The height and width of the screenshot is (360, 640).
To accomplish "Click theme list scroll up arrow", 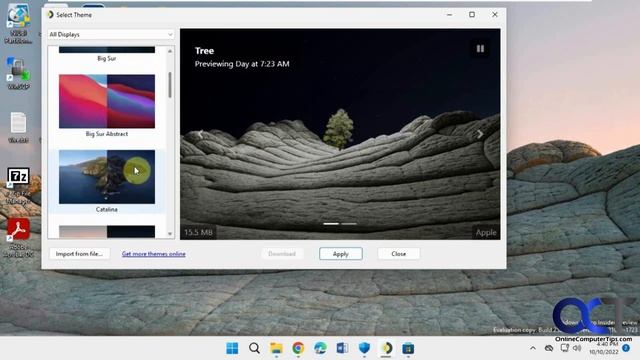I will (170, 51).
